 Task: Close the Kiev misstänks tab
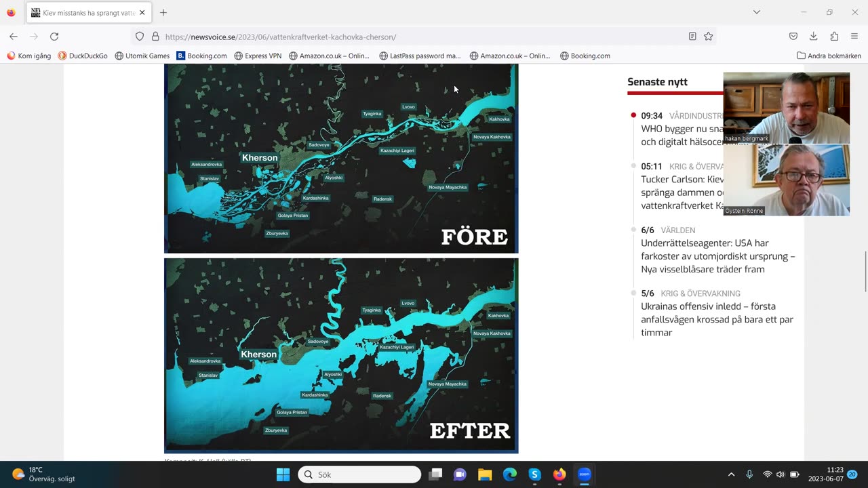tap(142, 12)
